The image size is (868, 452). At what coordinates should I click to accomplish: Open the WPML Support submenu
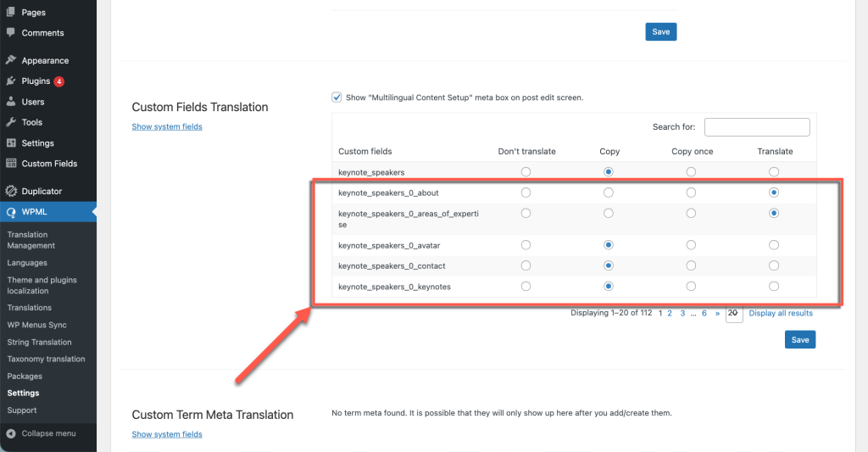coord(21,410)
